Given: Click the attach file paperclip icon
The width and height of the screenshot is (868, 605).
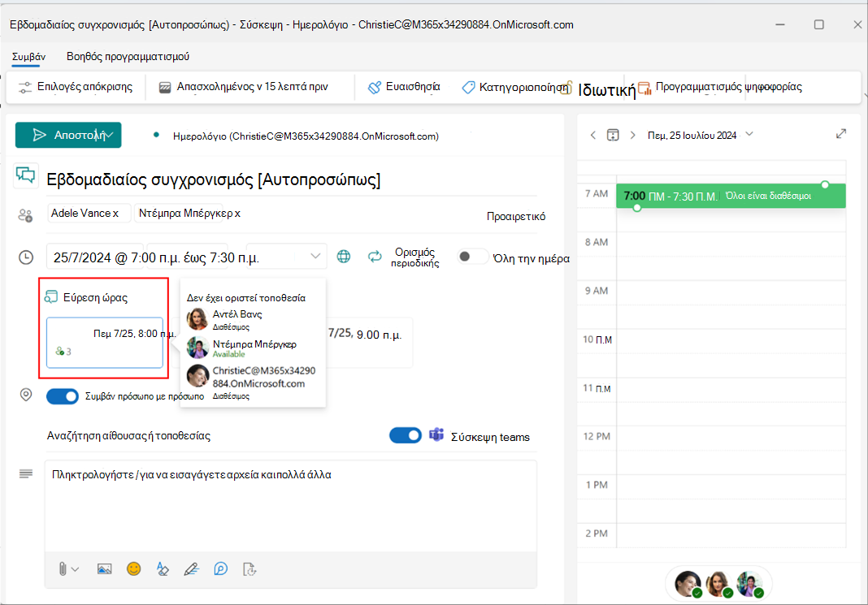Looking at the screenshot, I should pyautogui.click(x=63, y=568).
